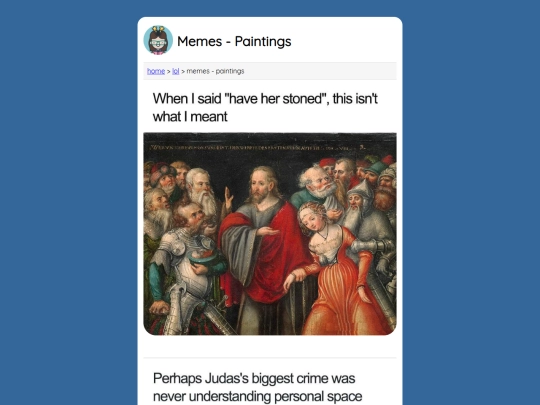Follow the "lol" breadcrumb link

[x=176, y=71]
